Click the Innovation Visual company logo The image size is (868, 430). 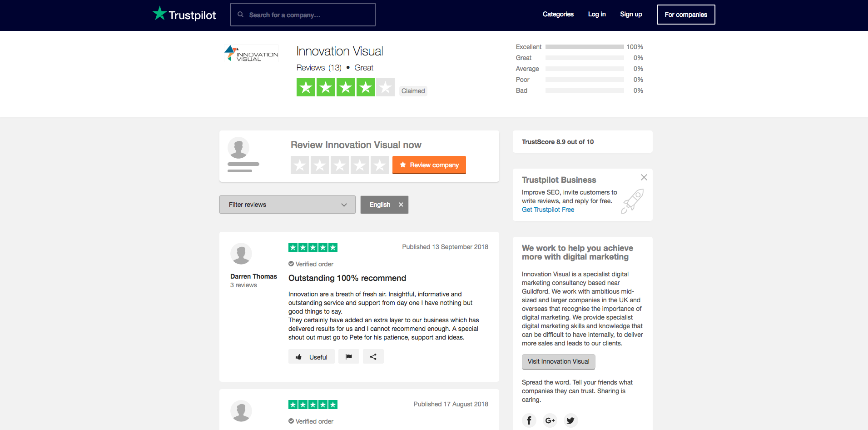click(251, 54)
